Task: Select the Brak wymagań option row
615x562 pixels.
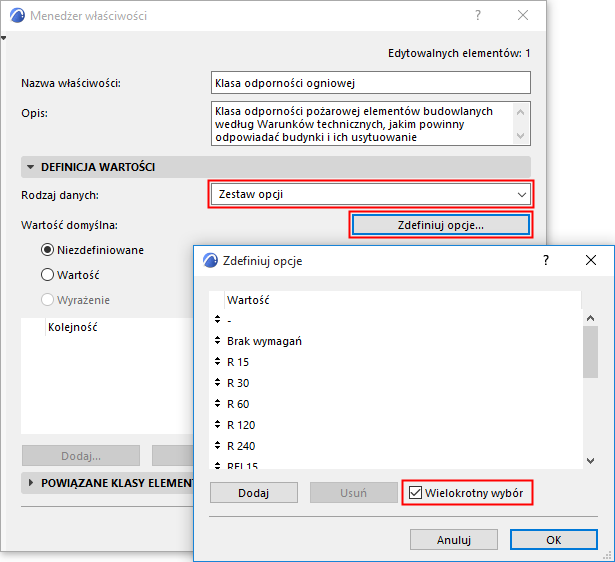Action: [396, 341]
